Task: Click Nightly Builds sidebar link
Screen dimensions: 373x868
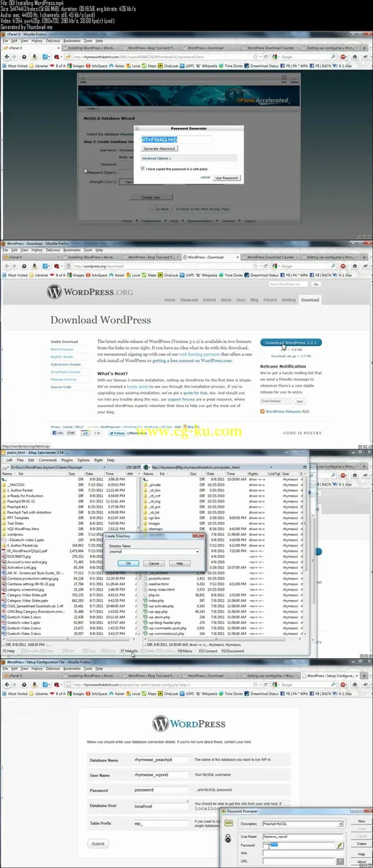Action: [61, 357]
